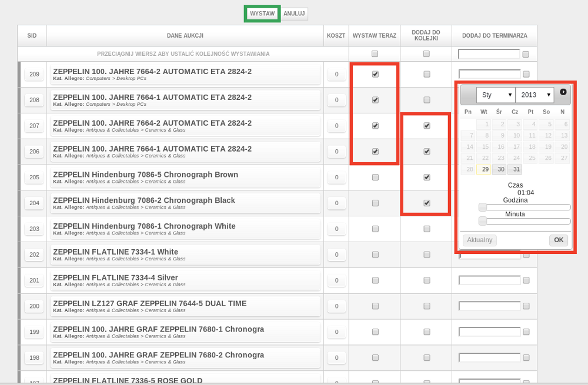Click schedule date field for row 199

[x=489, y=332]
